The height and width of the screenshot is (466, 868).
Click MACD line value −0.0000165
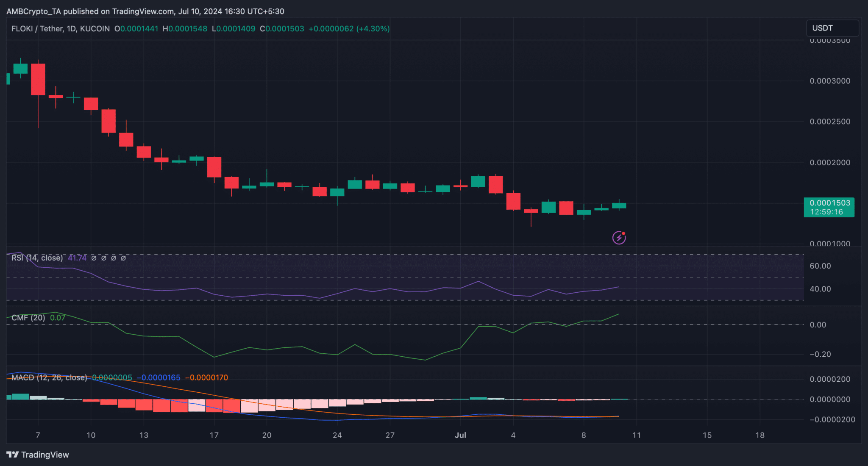159,377
